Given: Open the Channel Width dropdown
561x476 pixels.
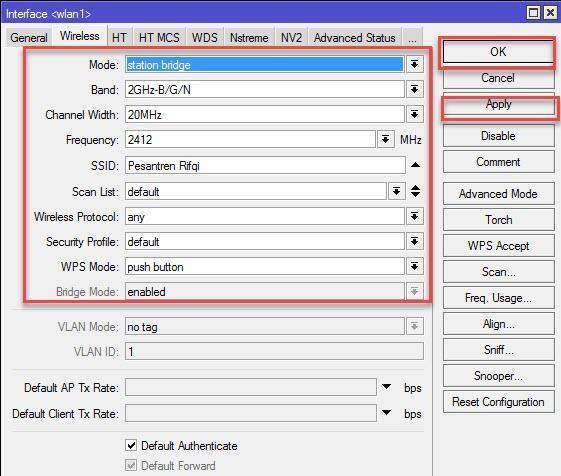Looking at the screenshot, I should pos(414,115).
